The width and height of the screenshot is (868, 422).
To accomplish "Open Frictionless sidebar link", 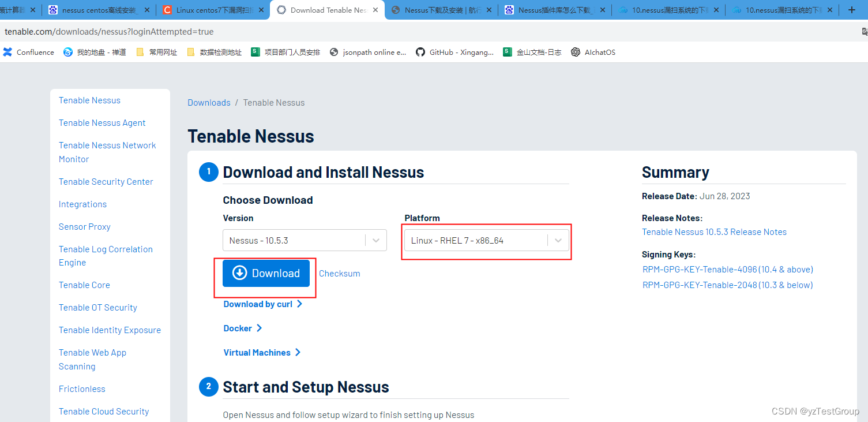I will tap(82, 389).
